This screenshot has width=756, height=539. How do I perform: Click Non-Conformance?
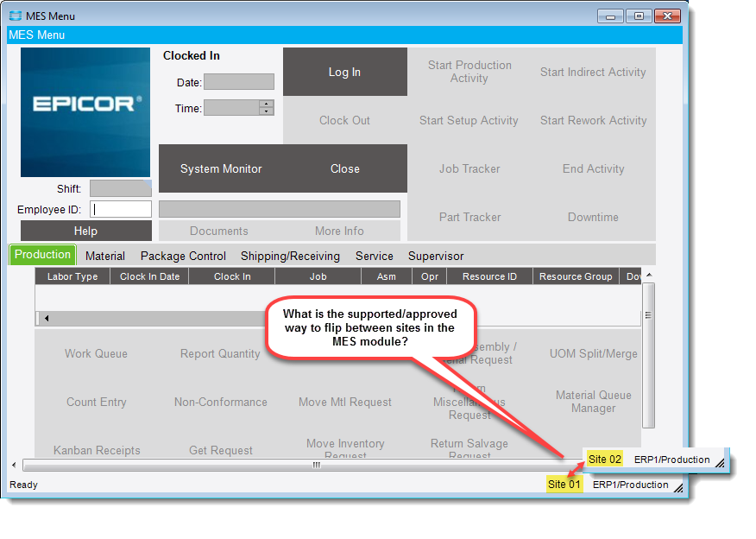tap(221, 402)
